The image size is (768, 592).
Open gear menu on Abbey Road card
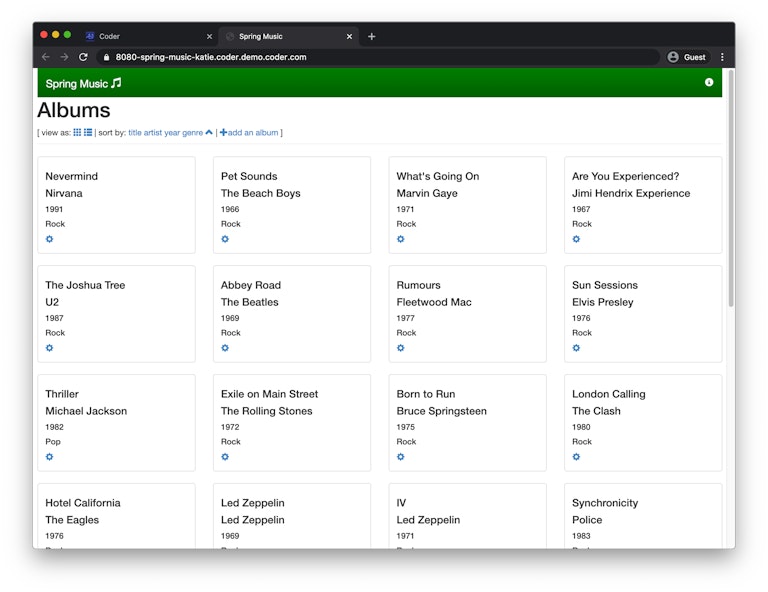[225, 348]
